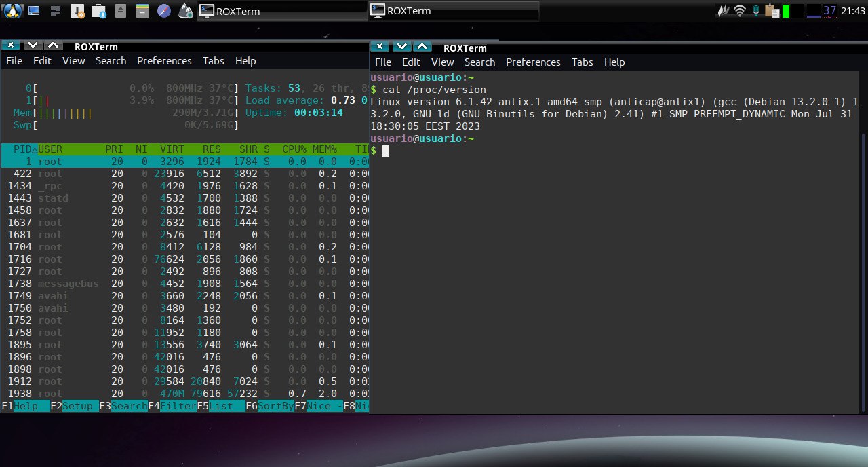Image resolution: width=868 pixels, height=467 pixels.
Task: Expand the Tabs menu in right terminal window
Action: 582,62
